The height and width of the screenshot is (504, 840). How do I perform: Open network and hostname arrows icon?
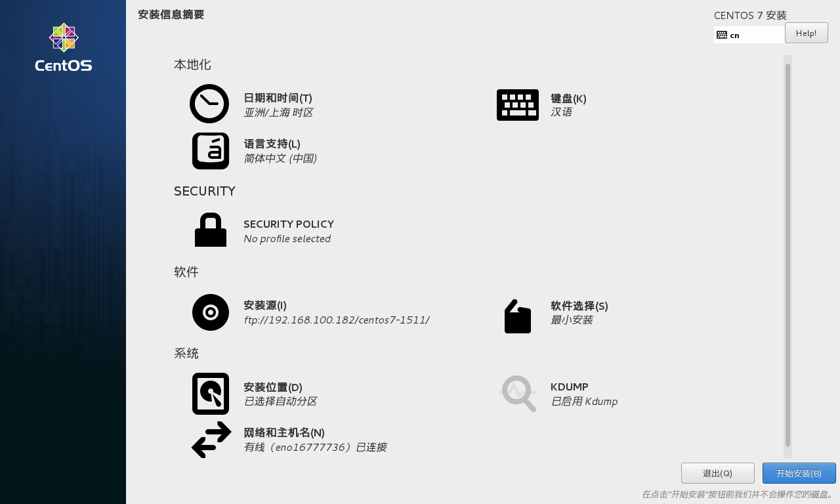tap(211, 440)
